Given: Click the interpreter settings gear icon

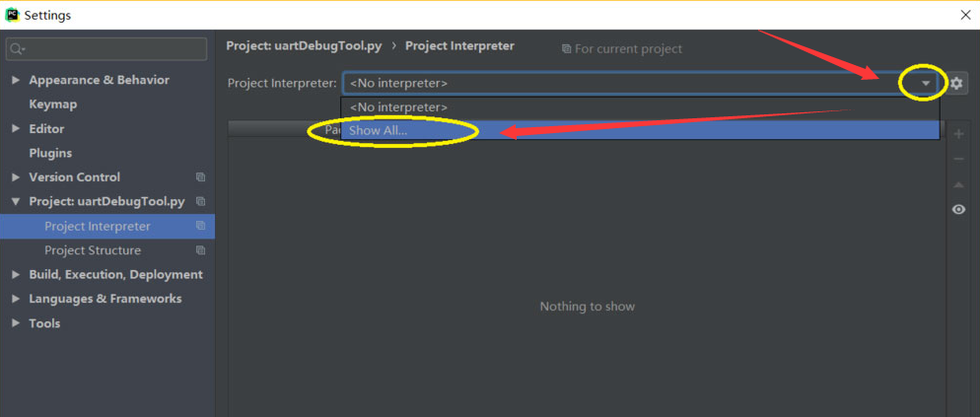Looking at the screenshot, I should (956, 84).
